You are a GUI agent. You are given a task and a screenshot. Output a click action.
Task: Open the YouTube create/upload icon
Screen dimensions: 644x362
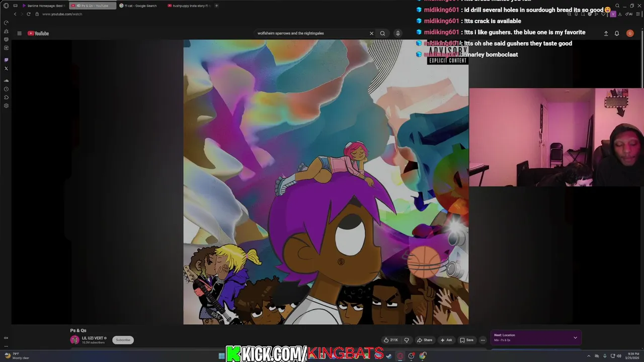pos(606,33)
